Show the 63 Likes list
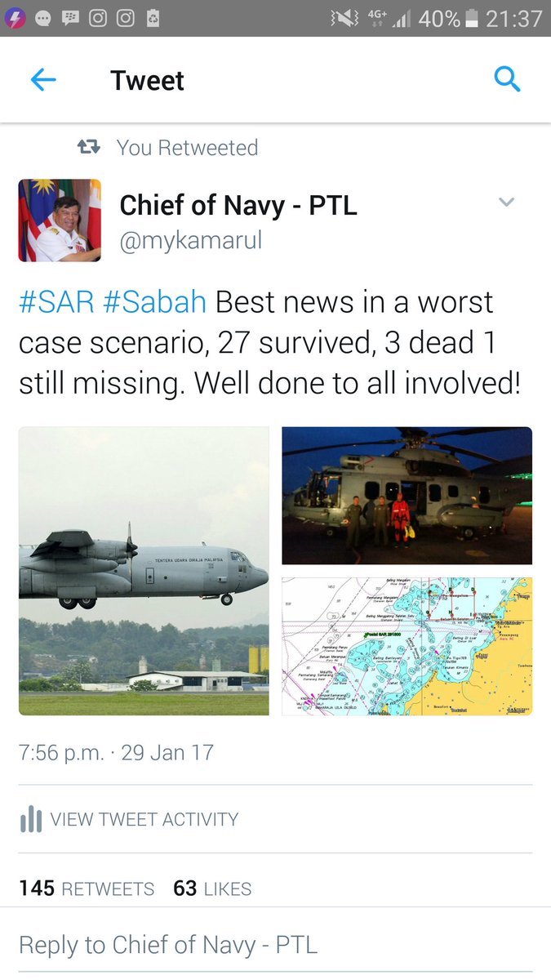 tap(212, 889)
